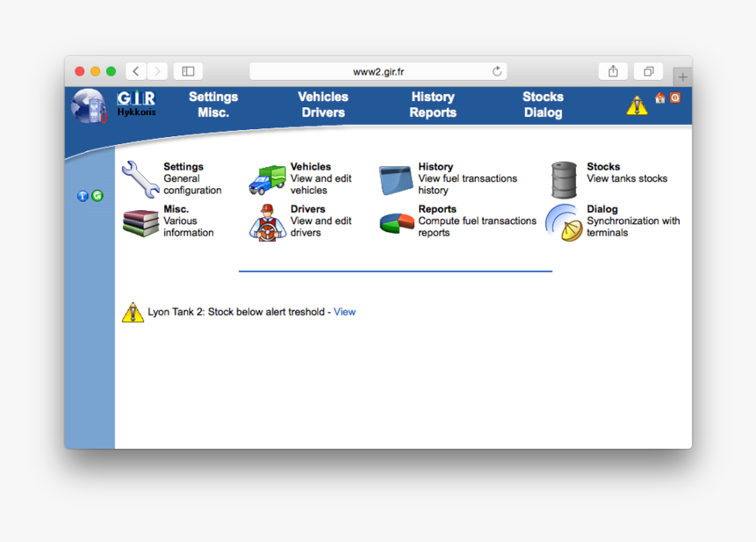Show all tabs overview button
The height and width of the screenshot is (542, 756).
(649, 71)
